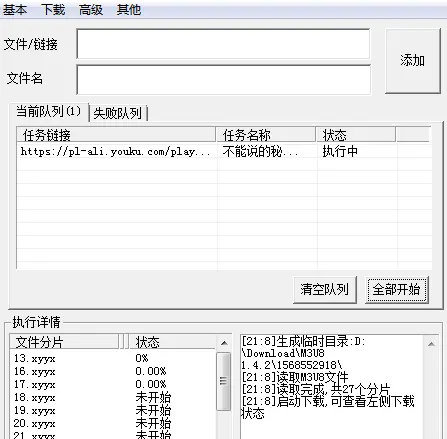Screen dimensions: 447x439
Task: Select fragment 16.xyyx row
Action: (113, 372)
